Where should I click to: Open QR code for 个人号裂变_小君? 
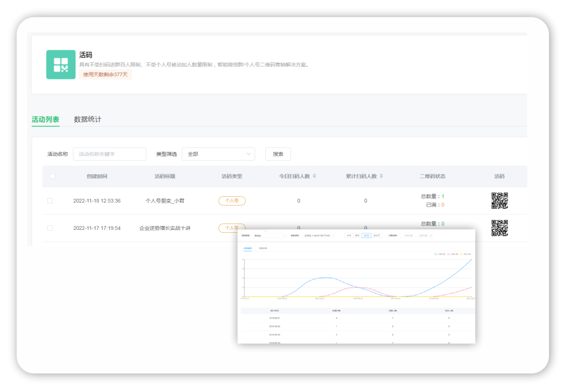click(x=499, y=201)
